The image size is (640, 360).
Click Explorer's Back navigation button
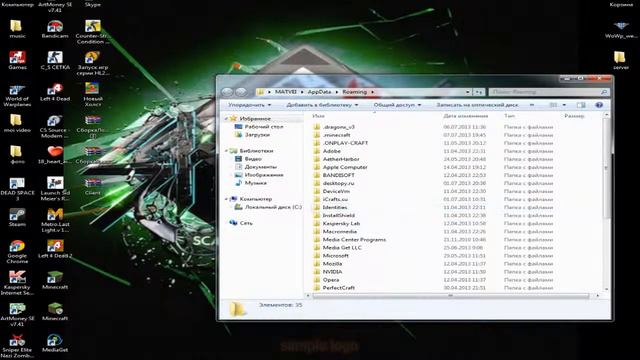(x=227, y=92)
